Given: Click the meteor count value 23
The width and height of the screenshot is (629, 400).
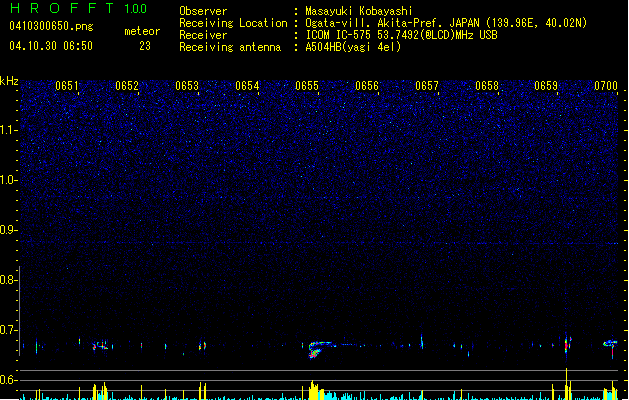Looking at the screenshot, I should pos(145,46).
